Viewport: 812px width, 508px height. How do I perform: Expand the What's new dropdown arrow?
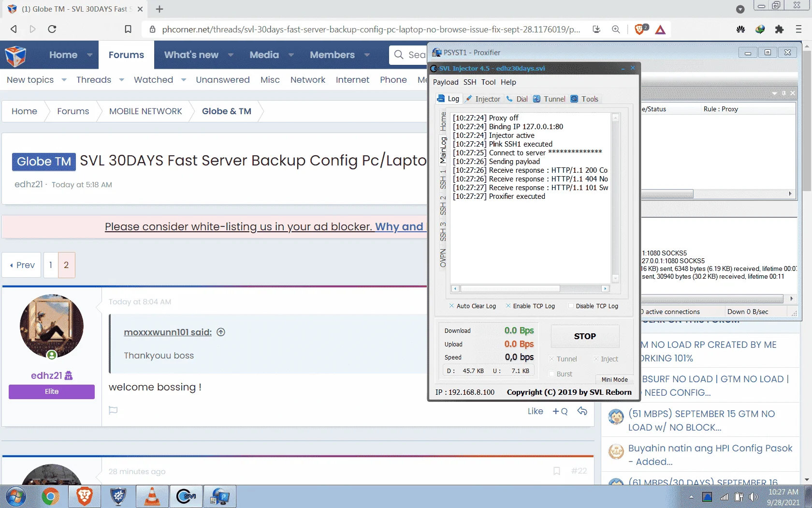pyautogui.click(x=231, y=55)
